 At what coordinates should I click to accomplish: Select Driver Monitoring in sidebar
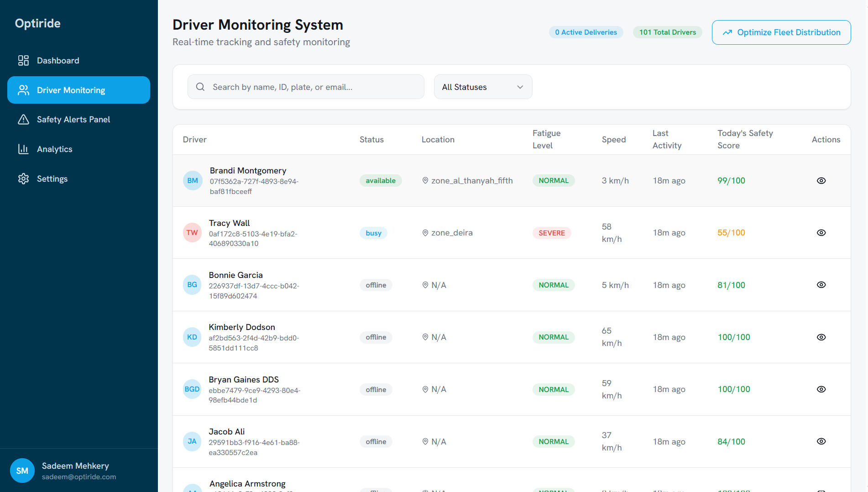78,90
